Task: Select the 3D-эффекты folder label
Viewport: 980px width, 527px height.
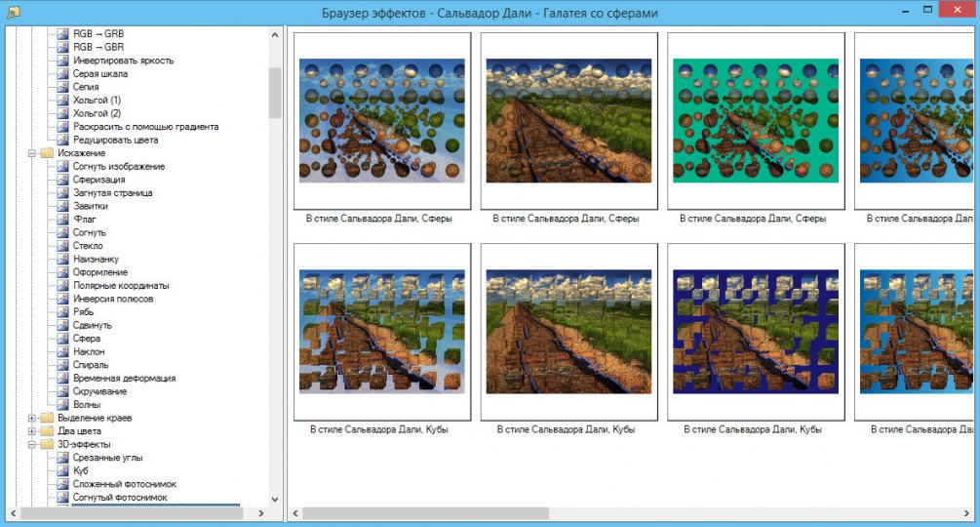Action: [x=84, y=444]
